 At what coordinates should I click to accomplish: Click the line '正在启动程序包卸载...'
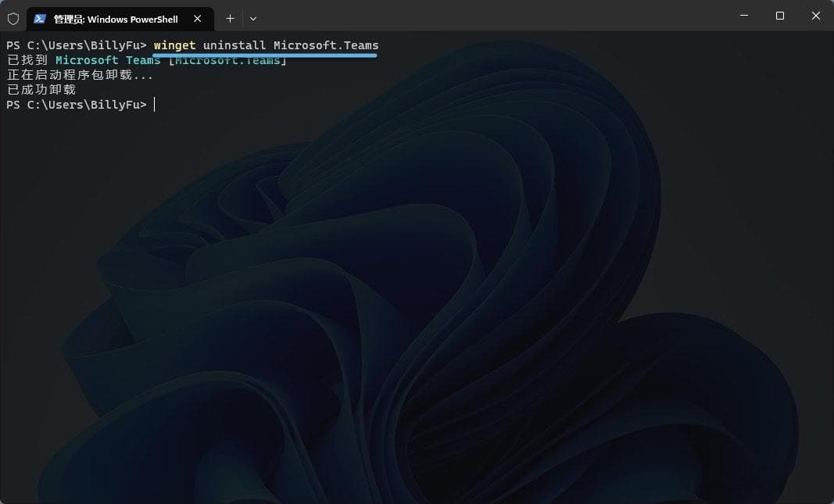[x=80, y=75]
